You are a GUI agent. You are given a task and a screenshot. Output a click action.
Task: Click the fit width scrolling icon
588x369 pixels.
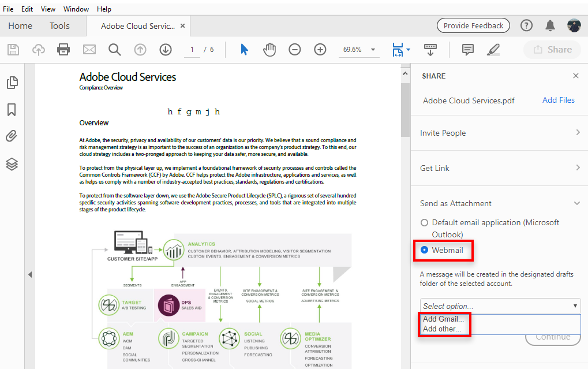click(x=398, y=50)
